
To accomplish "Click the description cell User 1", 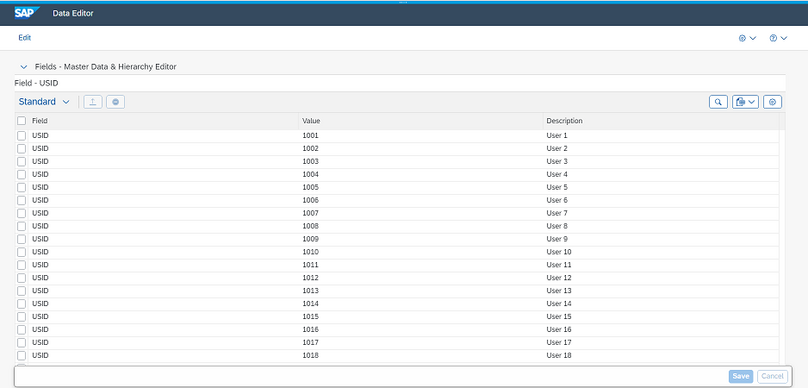I will (557, 136).
